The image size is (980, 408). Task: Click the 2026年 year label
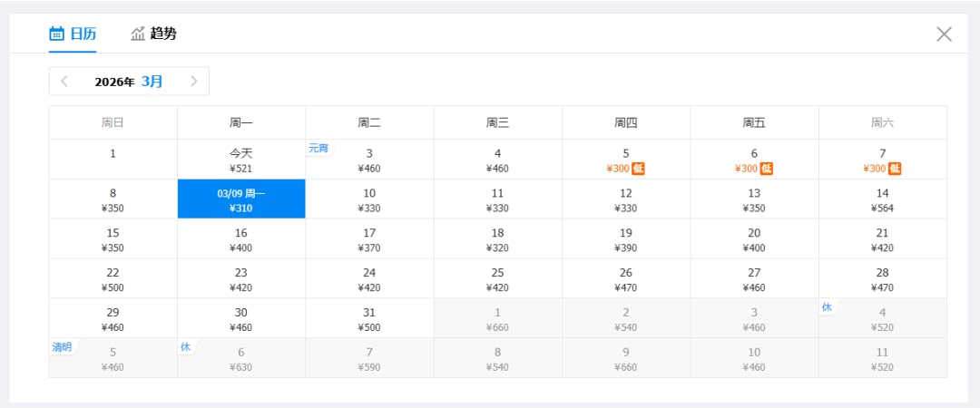pos(114,82)
